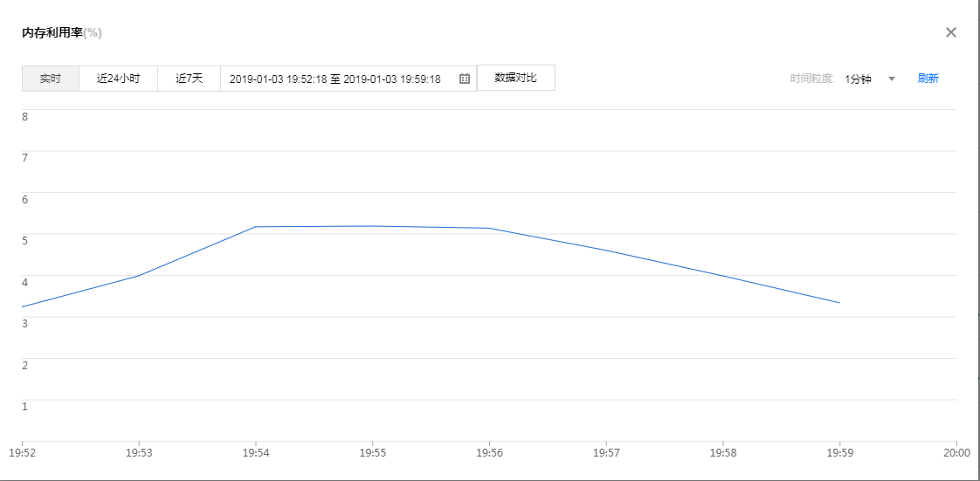The width and height of the screenshot is (980, 481).
Task: Click the line's data point at 19:54
Action: pos(256,227)
